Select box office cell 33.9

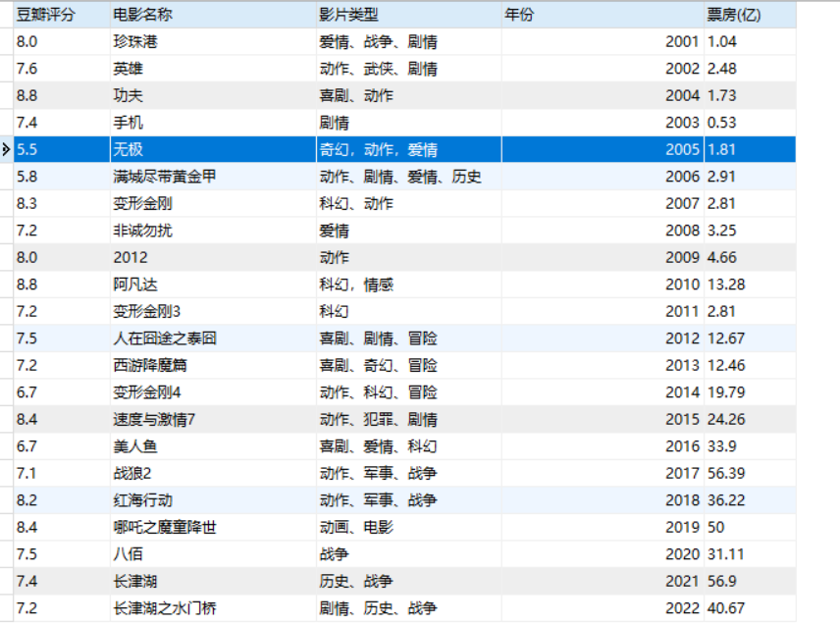click(x=750, y=446)
